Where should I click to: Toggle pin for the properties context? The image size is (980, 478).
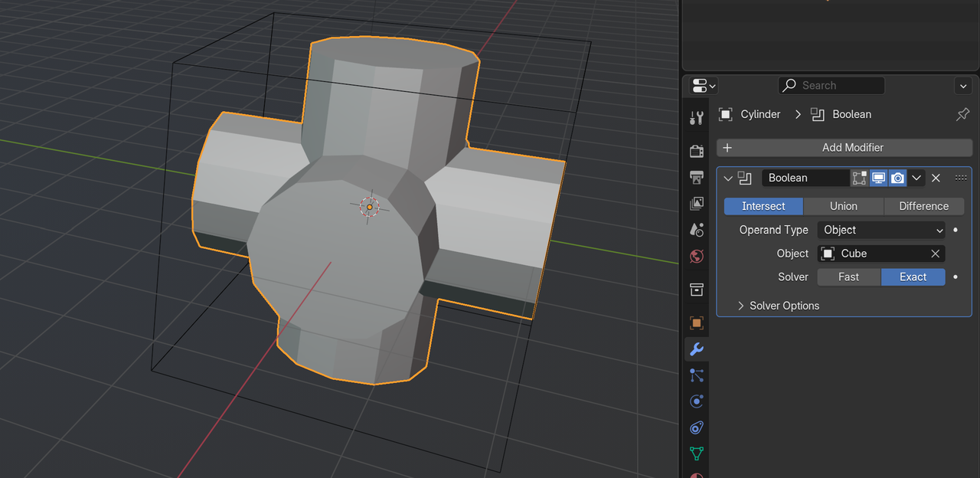click(x=962, y=114)
